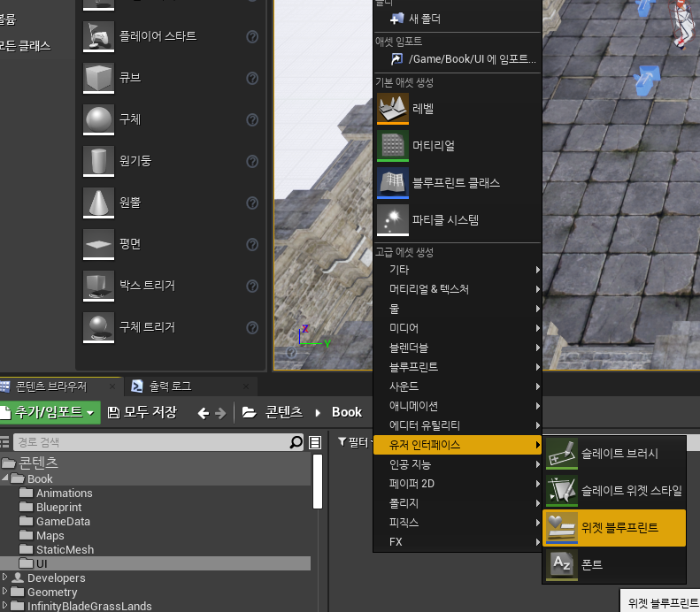This screenshot has height=612, width=700.
Task: Expand the 폴리지 submenu
Action: 458,503
